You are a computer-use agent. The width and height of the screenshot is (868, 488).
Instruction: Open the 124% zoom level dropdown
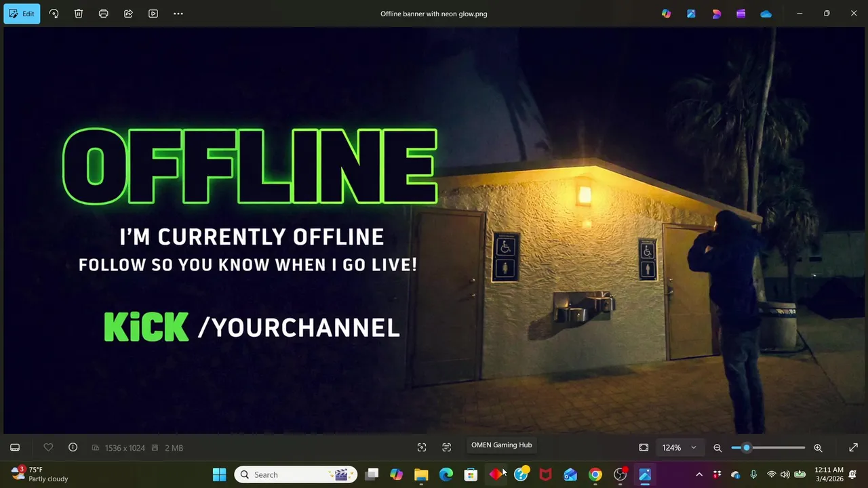pos(679,447)
